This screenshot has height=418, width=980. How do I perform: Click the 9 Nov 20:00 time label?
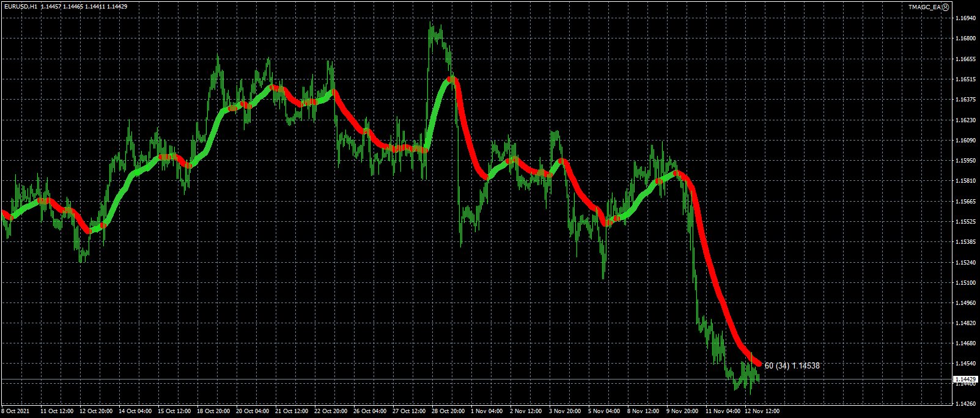[682, 411]
